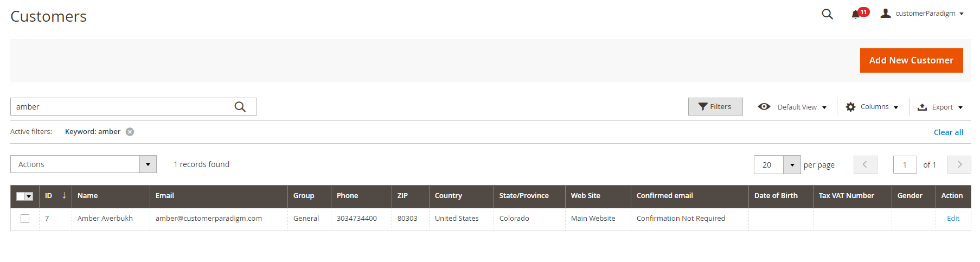Viewport: 980px width, 262px height.
Task: Click the customerParadigm user account icon
Action: [886, 14]
